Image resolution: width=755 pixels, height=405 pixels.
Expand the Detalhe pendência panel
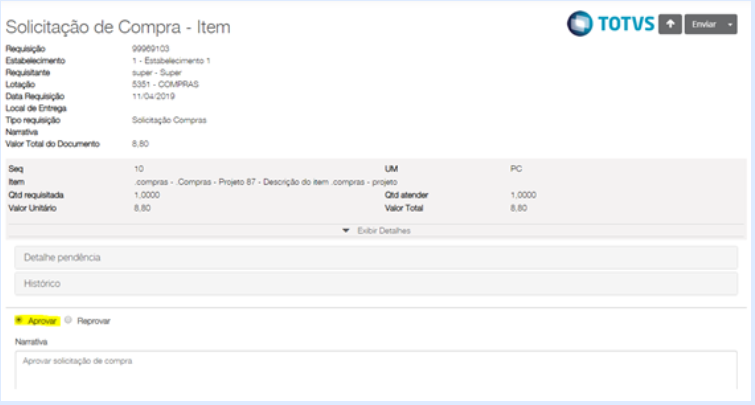[376, 258]
